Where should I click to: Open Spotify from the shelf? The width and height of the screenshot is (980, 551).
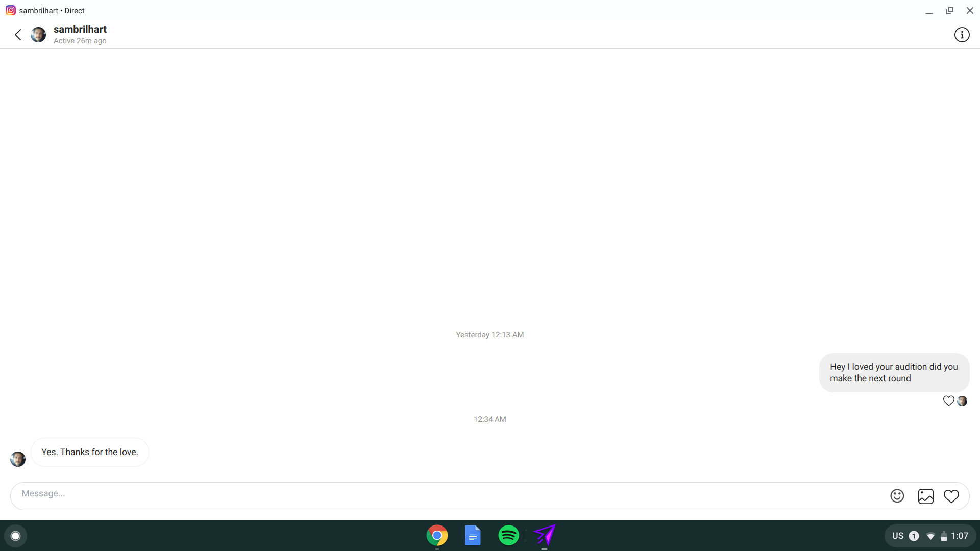tap(508, 536)
